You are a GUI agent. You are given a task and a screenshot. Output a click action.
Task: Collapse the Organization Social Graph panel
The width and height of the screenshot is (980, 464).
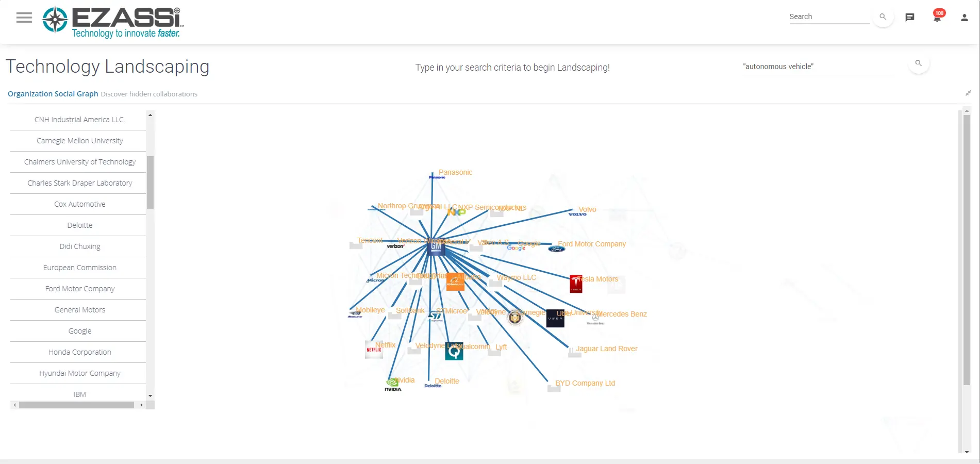[968, 93]
